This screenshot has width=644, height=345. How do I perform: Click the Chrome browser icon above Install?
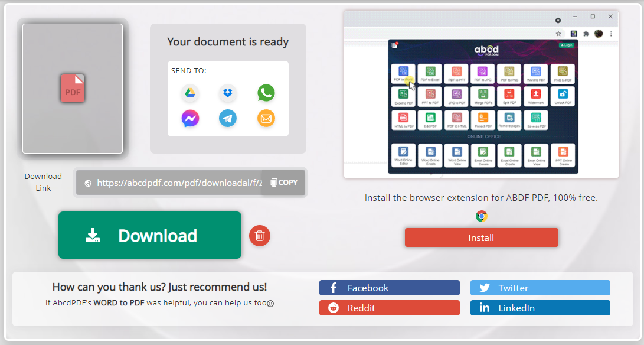tap(481, 216)
